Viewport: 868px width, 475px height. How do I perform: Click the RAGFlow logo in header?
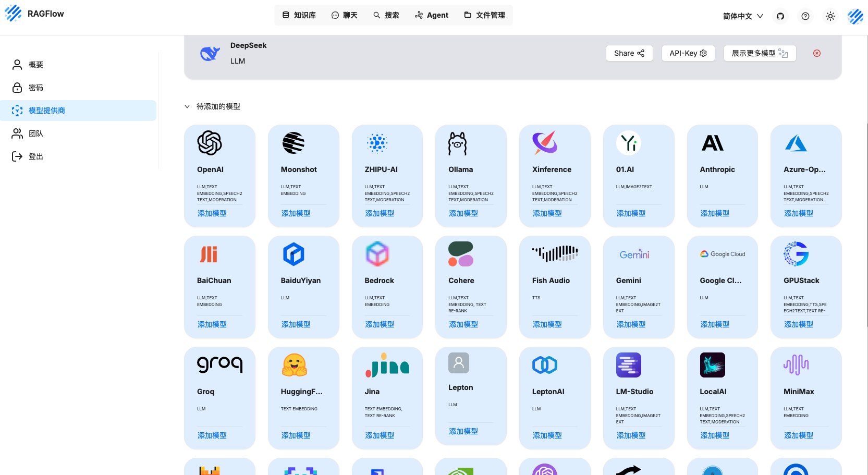pyautogui.click(x=14, y=14)
